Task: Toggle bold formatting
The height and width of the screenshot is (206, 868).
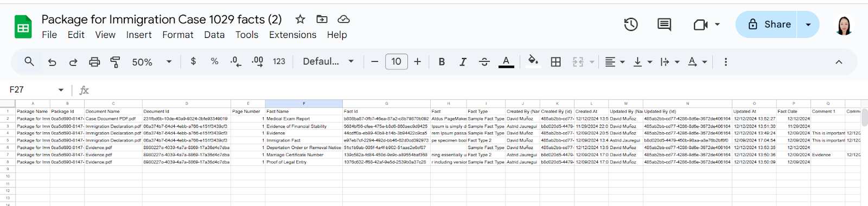Action: 442,62
